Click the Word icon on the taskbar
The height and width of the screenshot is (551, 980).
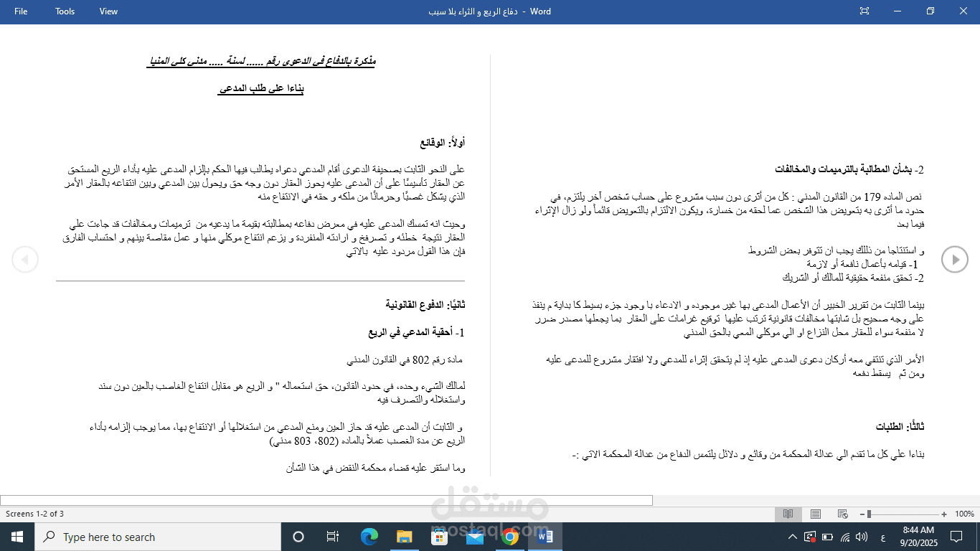point(545,537)
